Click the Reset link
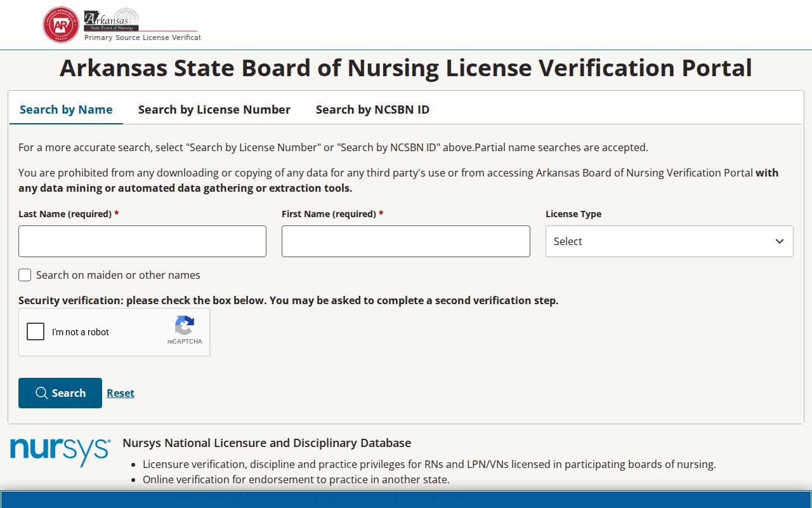 121,393
